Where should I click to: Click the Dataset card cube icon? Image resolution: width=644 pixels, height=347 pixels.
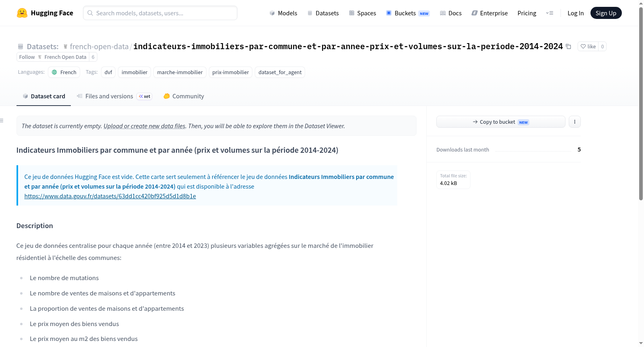(x=25, y=96)
